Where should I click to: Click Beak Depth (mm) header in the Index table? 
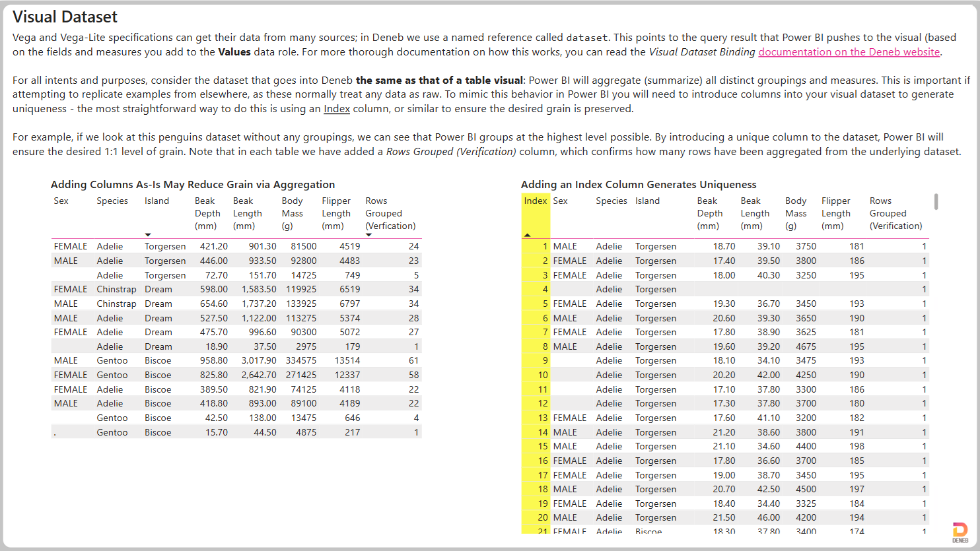[710, 213]
